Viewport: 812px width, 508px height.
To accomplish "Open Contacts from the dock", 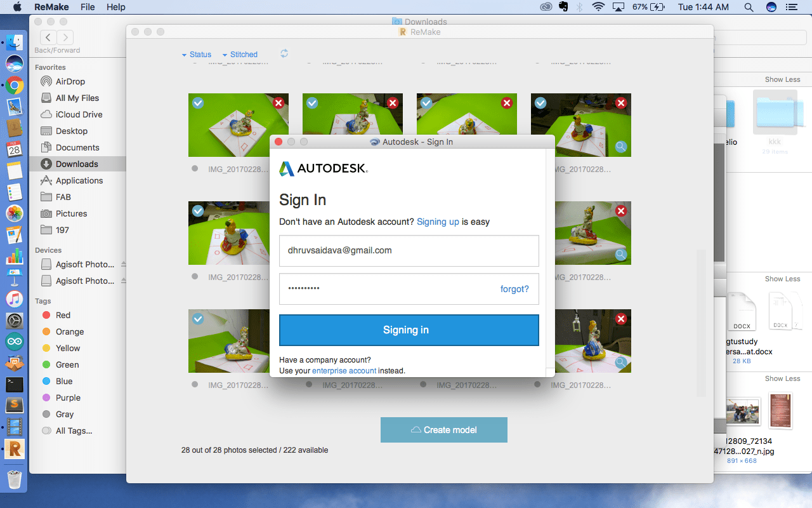I will coord(15,128).
